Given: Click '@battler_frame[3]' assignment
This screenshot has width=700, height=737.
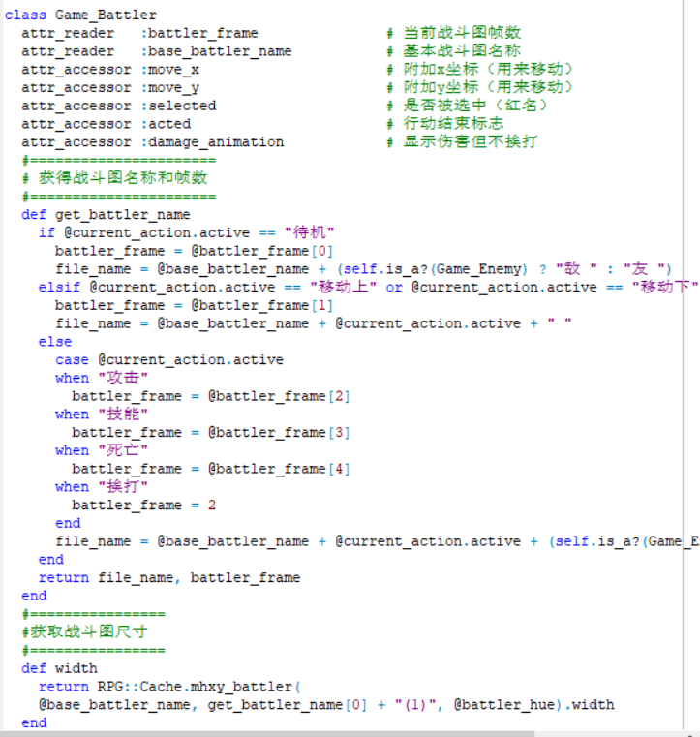Looking at the screenshot, I should pyautogui.click(x=279, y=433).
